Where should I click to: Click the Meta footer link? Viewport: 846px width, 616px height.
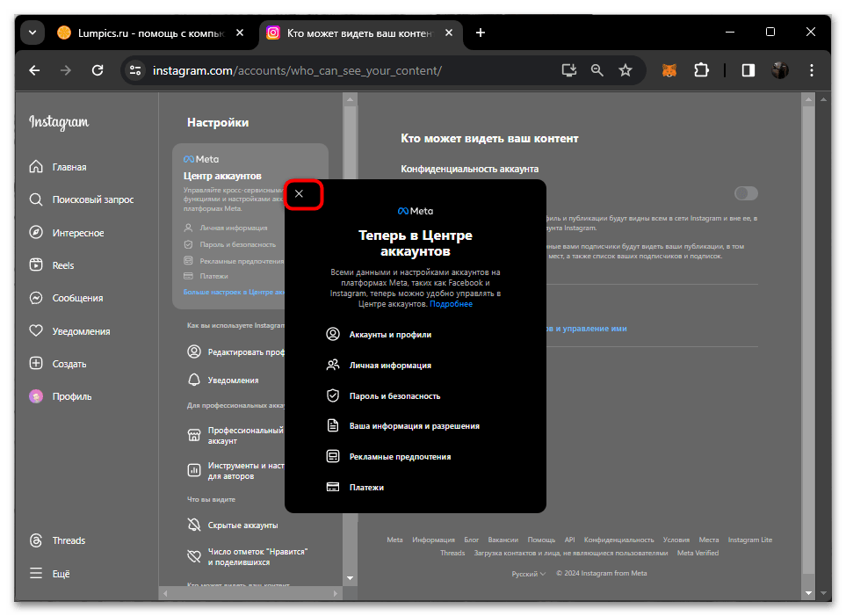tap(394, 540)
